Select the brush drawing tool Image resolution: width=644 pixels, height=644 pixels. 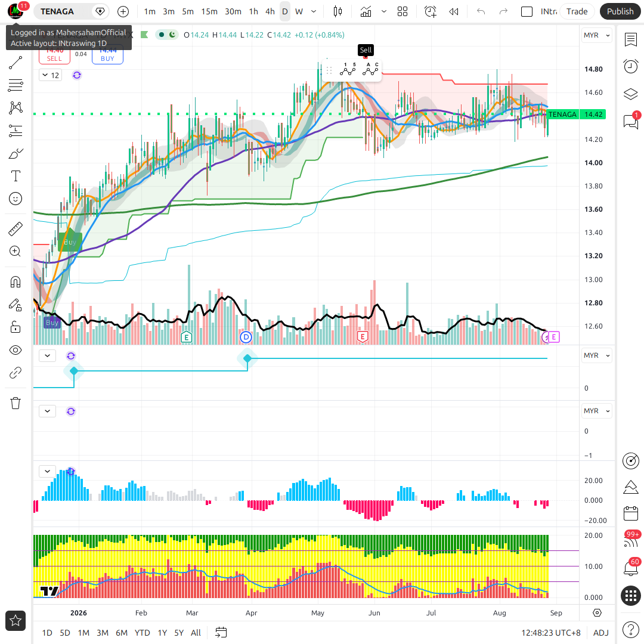point(16,154)
